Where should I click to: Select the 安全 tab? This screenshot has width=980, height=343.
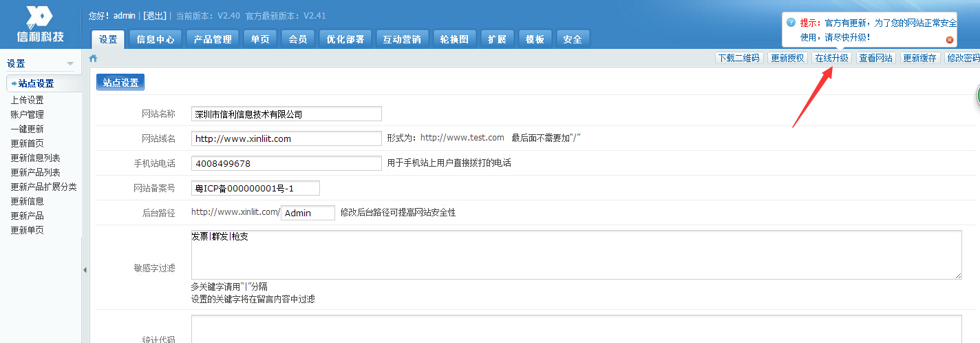(573, 39)
